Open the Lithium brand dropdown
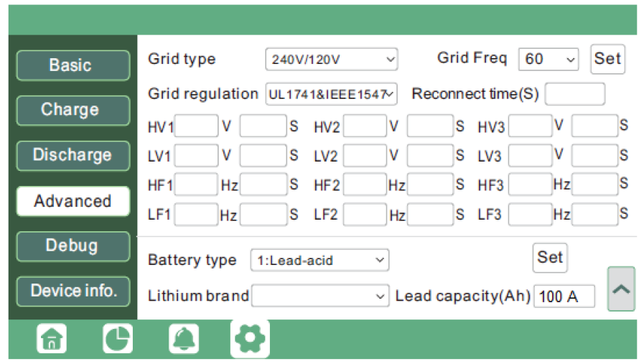This screenshot has width=644, height=364. (x=319, y=296)
